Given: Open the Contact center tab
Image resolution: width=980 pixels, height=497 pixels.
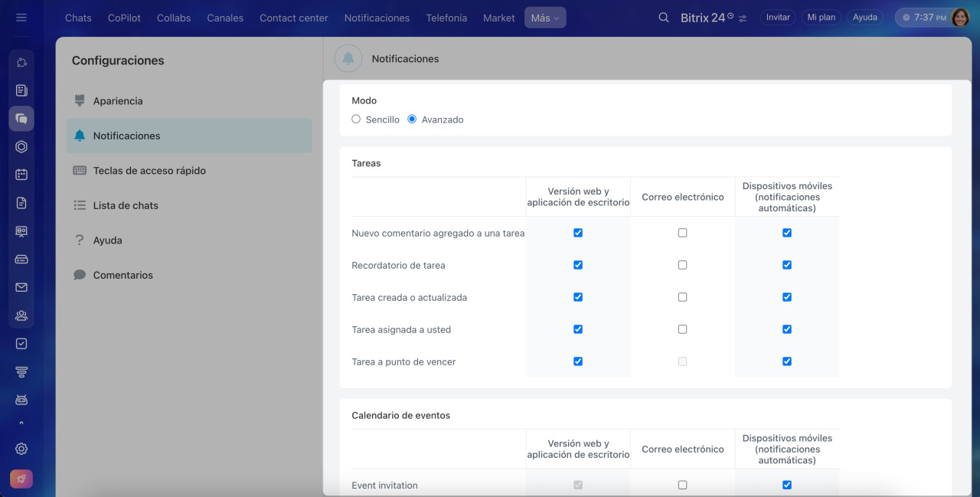Looking at the screenshot, I should [x=293, y=18].
